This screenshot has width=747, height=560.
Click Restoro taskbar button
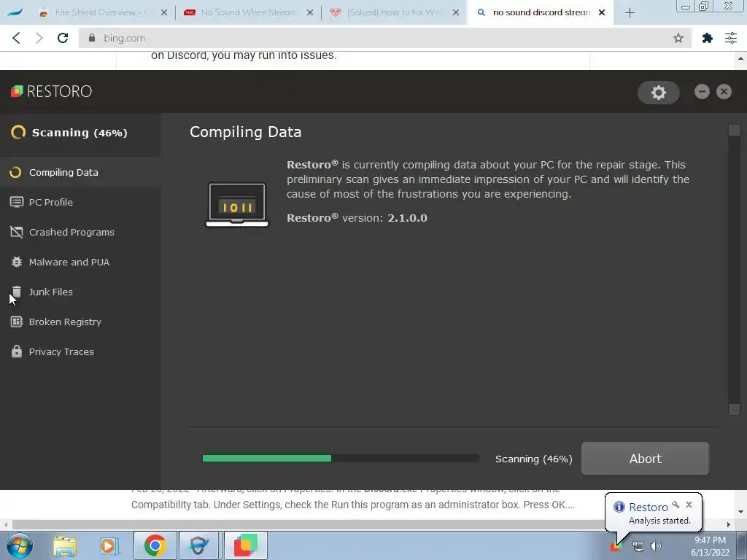coord(245,545)
